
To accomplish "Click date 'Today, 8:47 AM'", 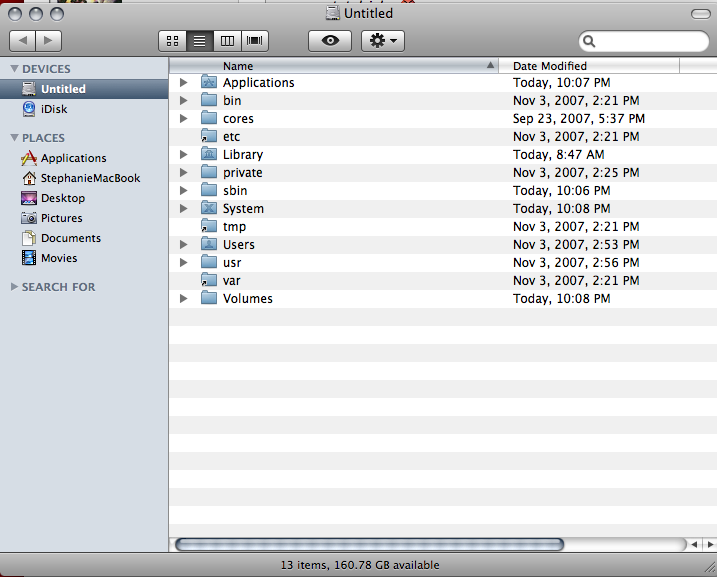I will pos(558,155).
